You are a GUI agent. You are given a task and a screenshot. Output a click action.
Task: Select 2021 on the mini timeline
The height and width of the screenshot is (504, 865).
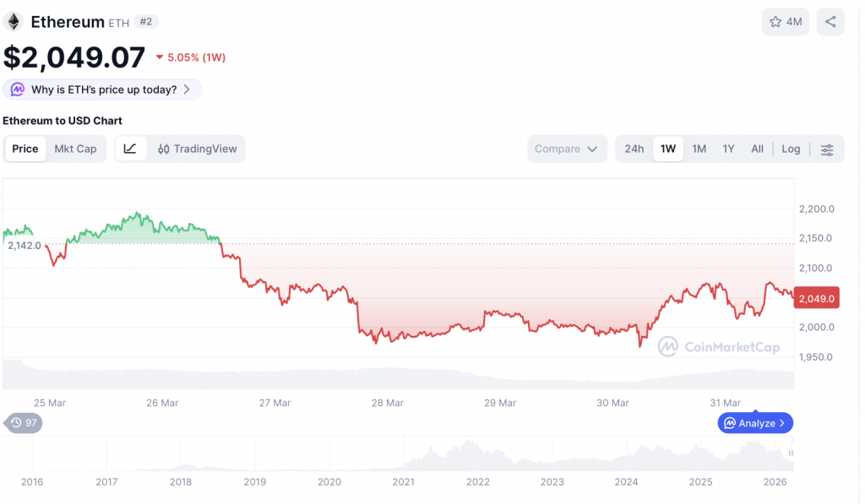[x=403, y=481]
